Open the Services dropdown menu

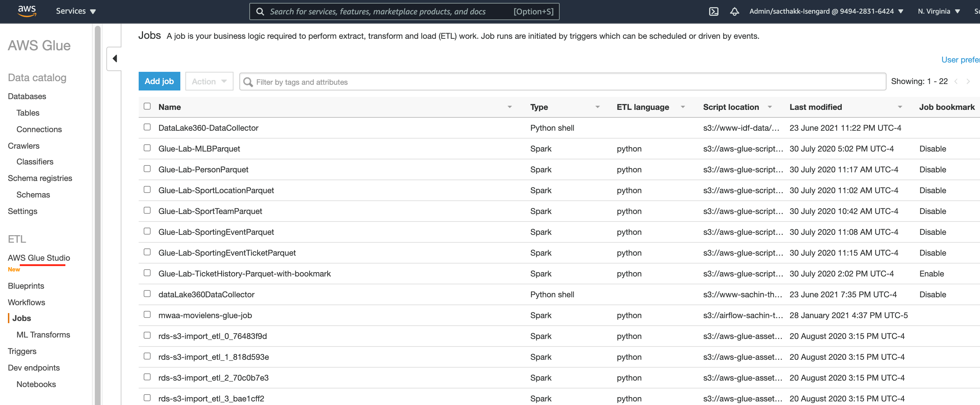pos(76,11)
